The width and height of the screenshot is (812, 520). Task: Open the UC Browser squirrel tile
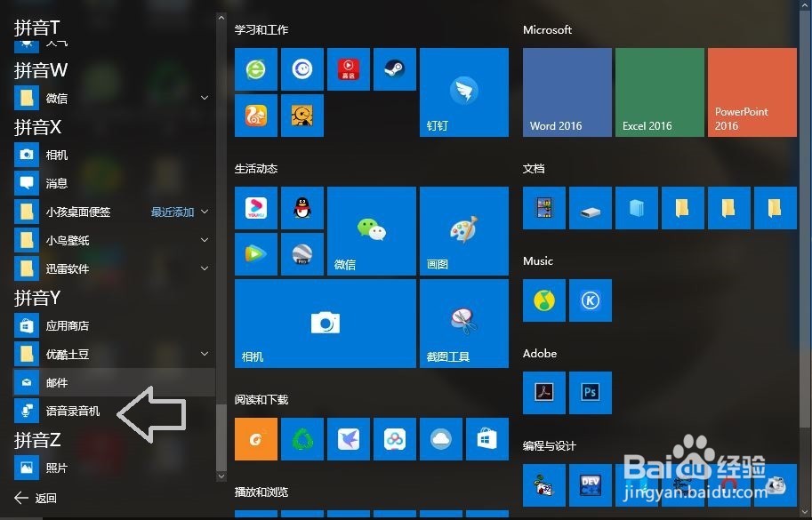(x=256, y=116)
